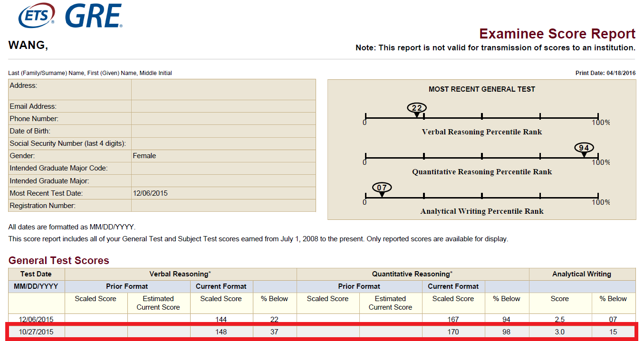
Task: Click the Verbal Reasoning Percentile Rank caption
Action: coord(482,132)
